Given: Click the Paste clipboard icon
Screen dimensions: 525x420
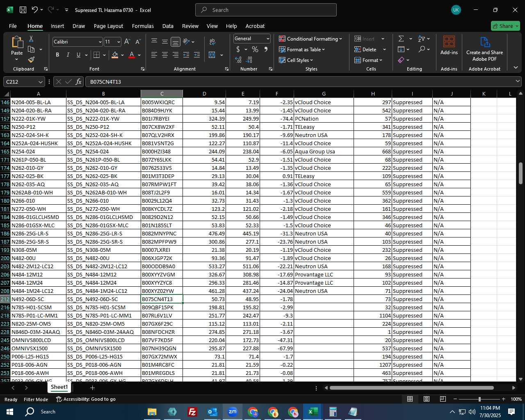Looking at the screenshot, I should click(17, 42).
